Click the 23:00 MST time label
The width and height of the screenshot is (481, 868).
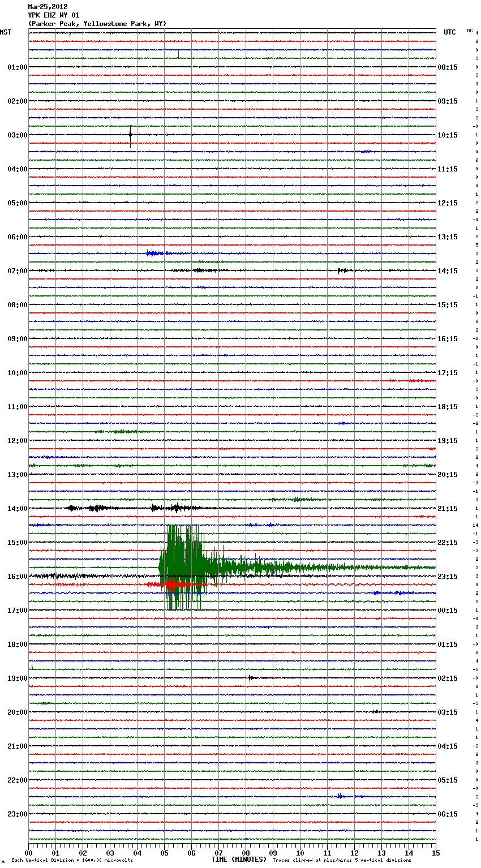pos(18,814)
